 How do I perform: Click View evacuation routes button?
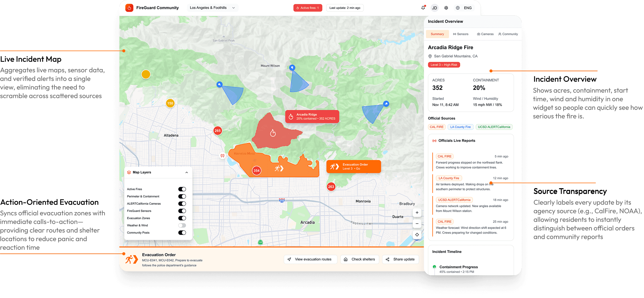[x=310, y=259]
